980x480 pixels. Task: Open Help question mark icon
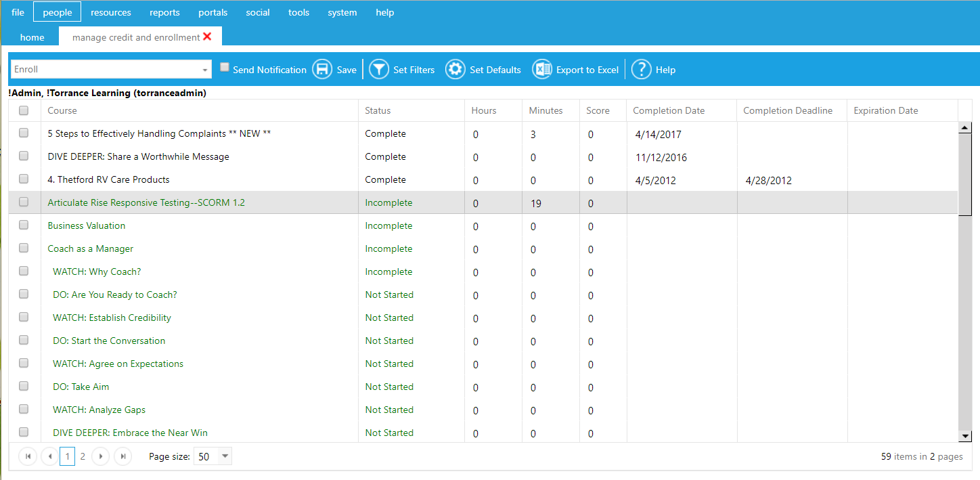[641, 69]
